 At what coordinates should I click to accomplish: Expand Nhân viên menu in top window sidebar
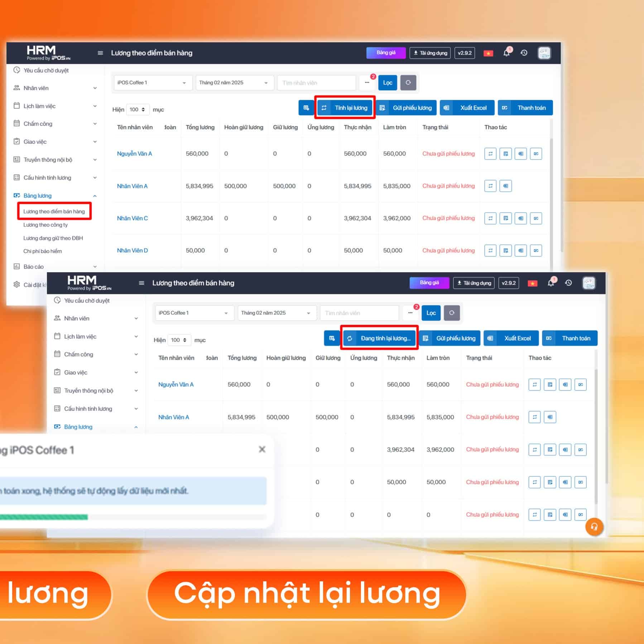point(55,88)
